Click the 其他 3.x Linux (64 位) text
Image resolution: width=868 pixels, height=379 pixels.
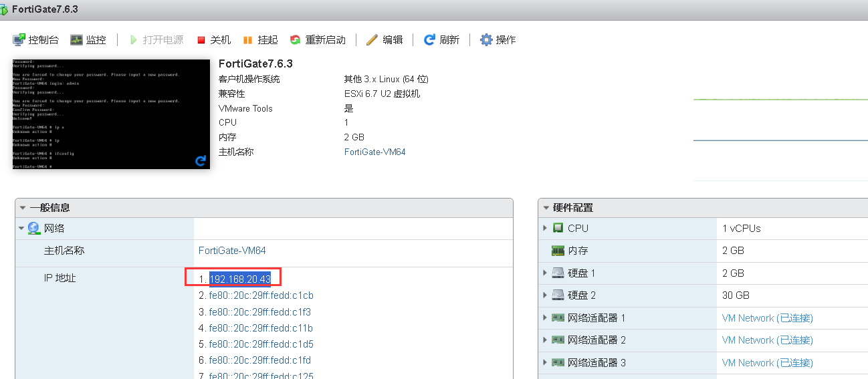point(386,79)
